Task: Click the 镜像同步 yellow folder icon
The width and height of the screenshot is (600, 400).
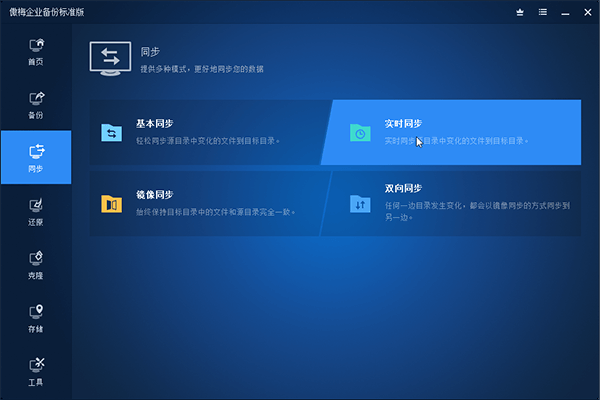Action: point(111,203)
